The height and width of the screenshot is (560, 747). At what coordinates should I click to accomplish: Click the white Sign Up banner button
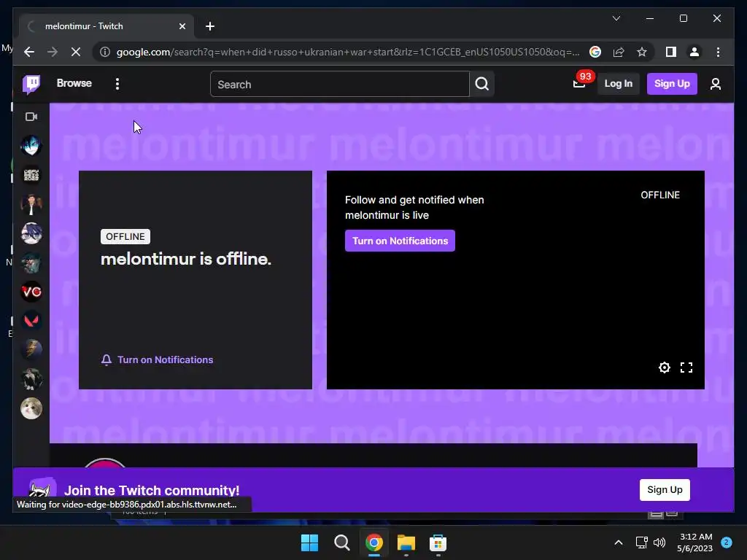(x=665, y=490)
